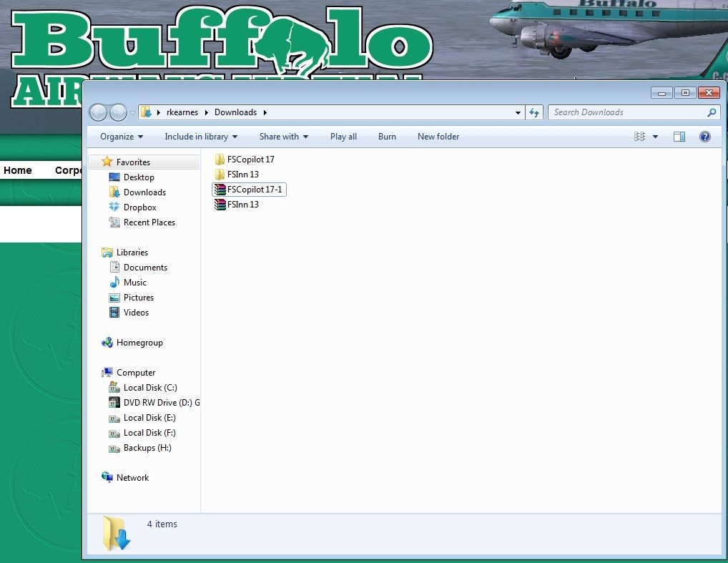728x563 pixels.
Task: Click the Forward navigation arrow button
Action: pos(118,112)
